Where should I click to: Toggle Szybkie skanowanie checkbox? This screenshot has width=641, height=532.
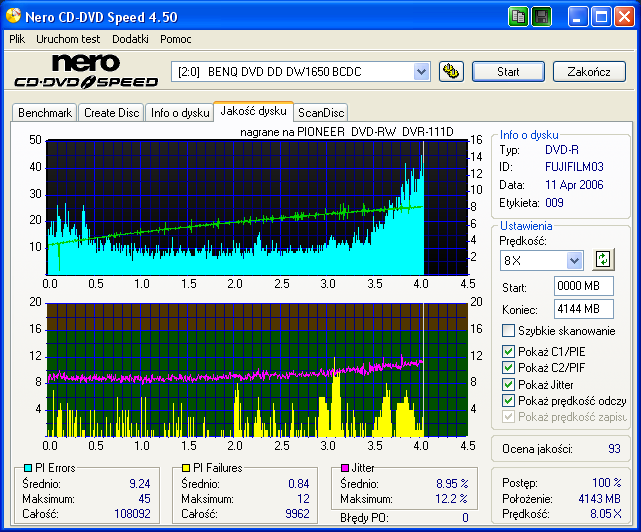point(508,330)
